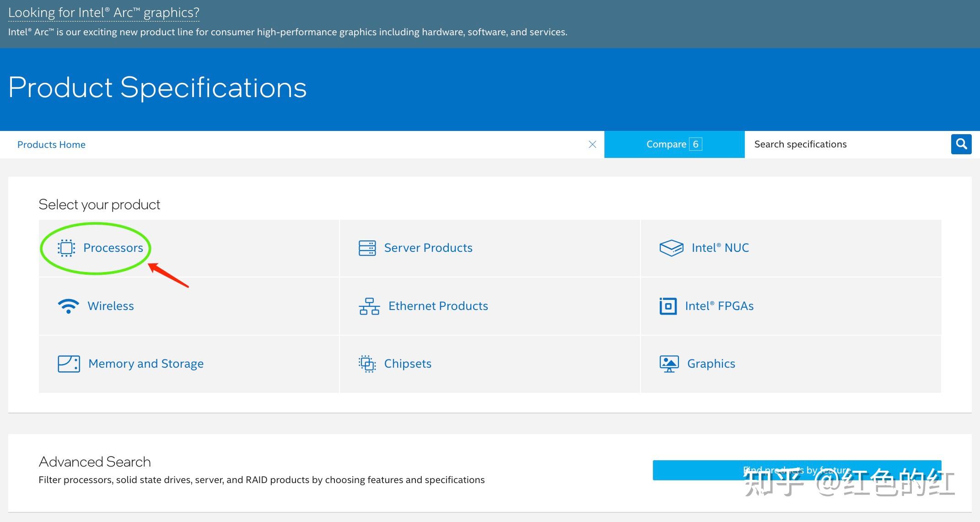Focus the Search specifications field
The width and height of the screenshot is (980, 522).
point(846,144)
